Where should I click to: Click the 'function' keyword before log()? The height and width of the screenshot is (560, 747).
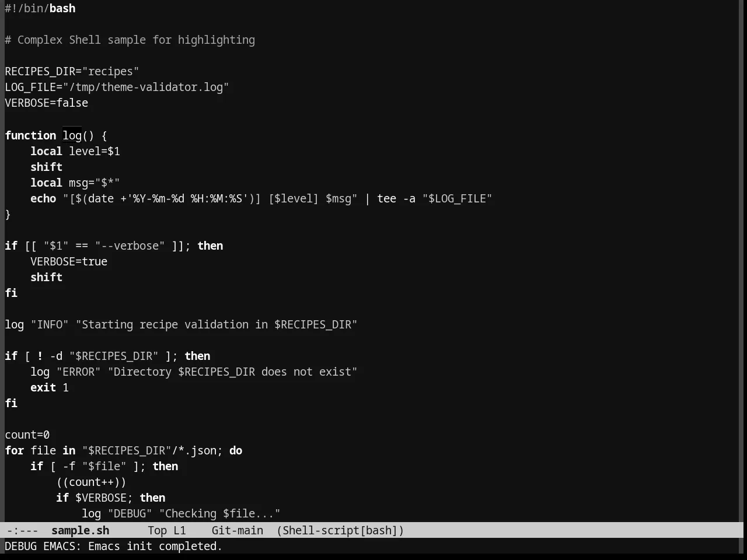click(30, 135)
